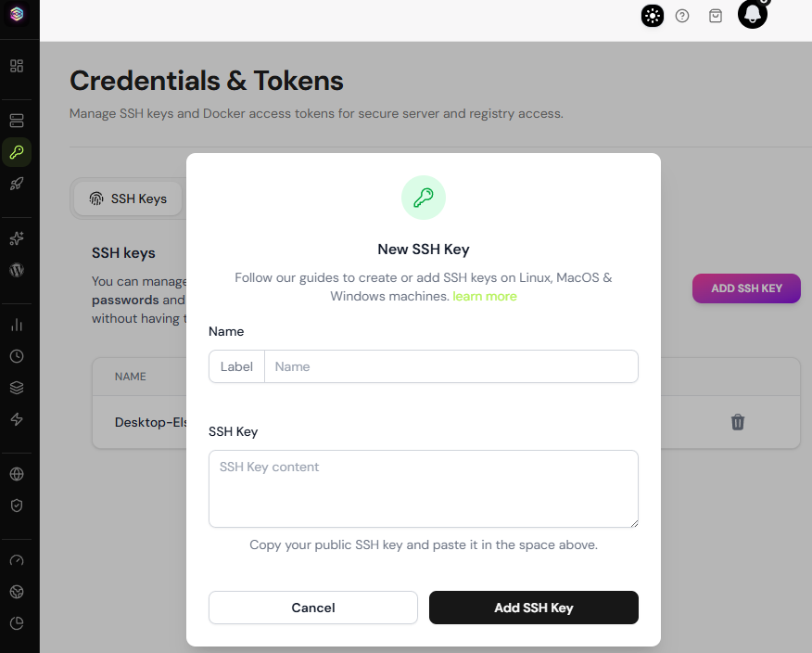This screenshot has width=812, height=653.
Task: Click into the SSH Key content textarea
Action: pos(424,489)
